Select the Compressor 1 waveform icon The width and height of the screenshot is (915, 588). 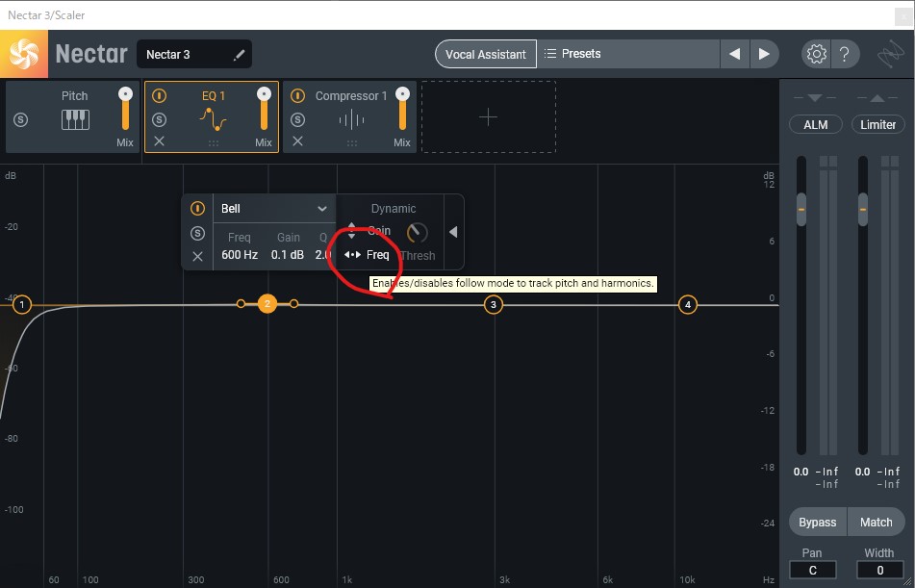click(351, 120)
